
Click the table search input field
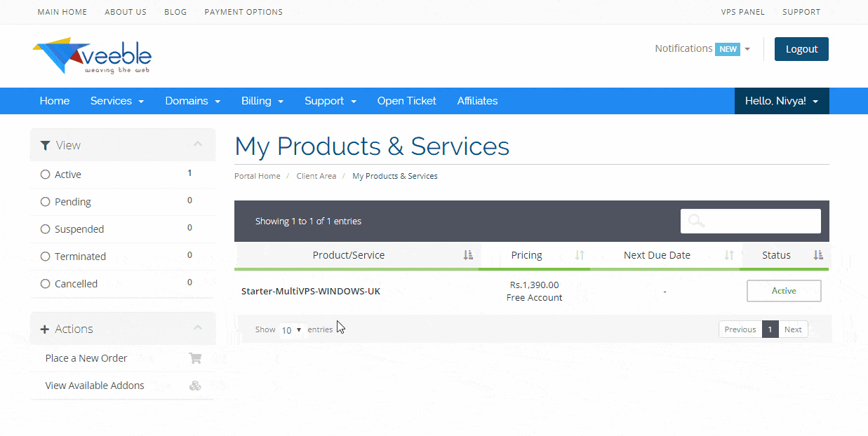(x=761, y=221)
